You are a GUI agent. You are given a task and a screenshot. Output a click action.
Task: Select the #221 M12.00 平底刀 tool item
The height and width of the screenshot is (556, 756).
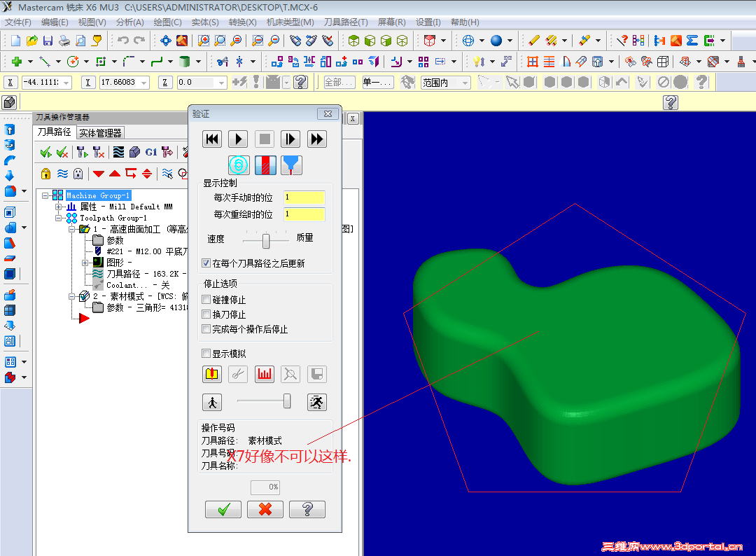[147, 251]
